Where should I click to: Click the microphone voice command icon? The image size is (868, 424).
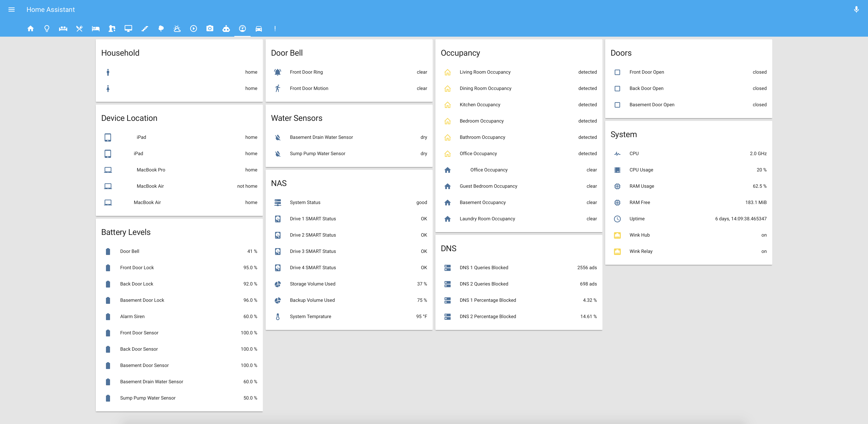856,10
